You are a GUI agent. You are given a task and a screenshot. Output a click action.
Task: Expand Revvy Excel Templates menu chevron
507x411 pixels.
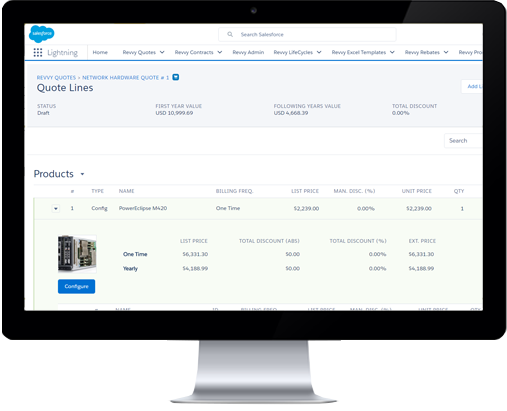tap(392, 52)
